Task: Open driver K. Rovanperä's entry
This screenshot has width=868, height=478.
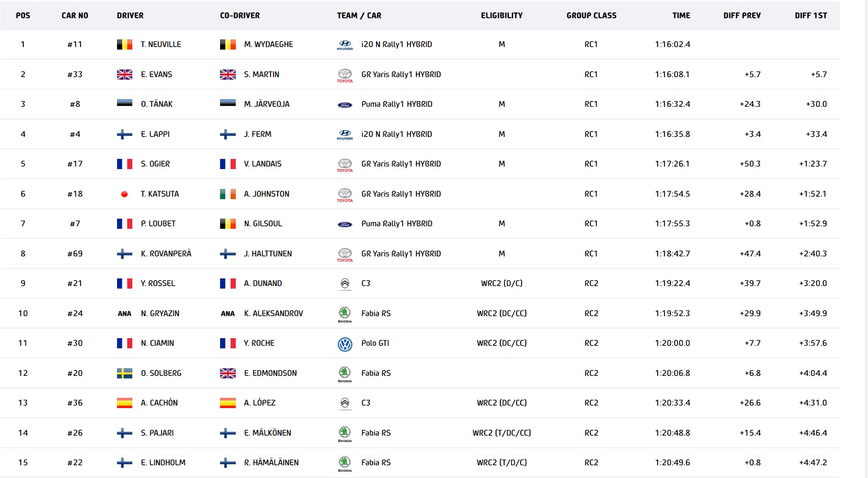Action: [x=166, y=254]
